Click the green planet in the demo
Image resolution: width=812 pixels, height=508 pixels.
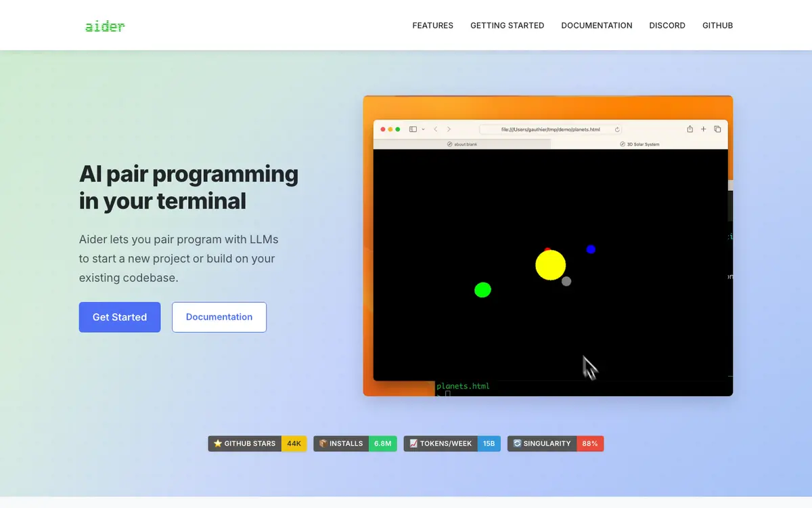point(482,290)
